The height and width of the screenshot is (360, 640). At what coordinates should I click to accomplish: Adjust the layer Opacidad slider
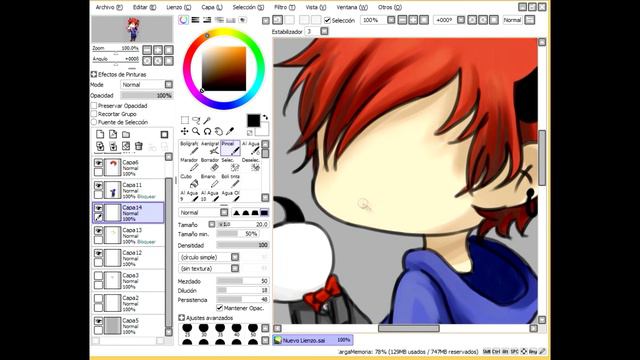click(147, 96)
